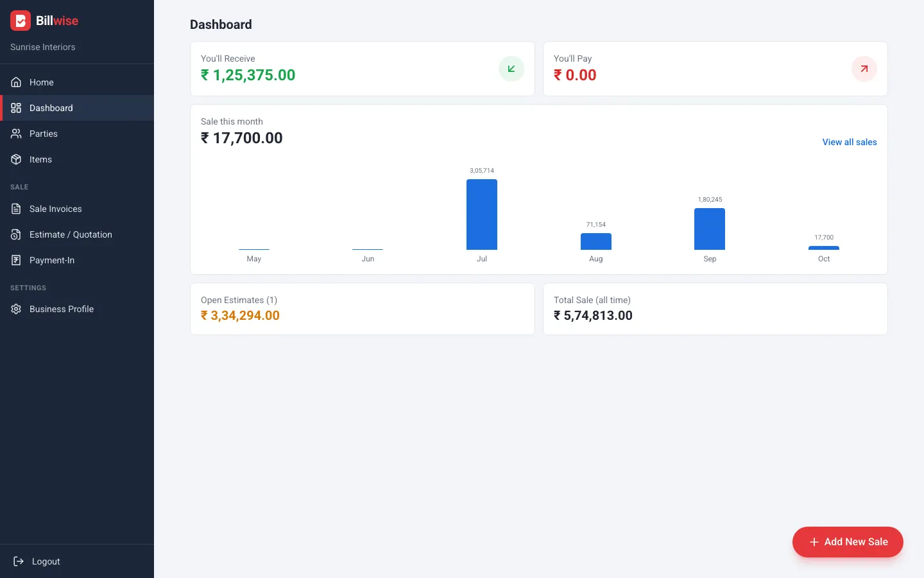Go to the Parties page
Viewport: 924px width, 578px height.
point(77,134)
